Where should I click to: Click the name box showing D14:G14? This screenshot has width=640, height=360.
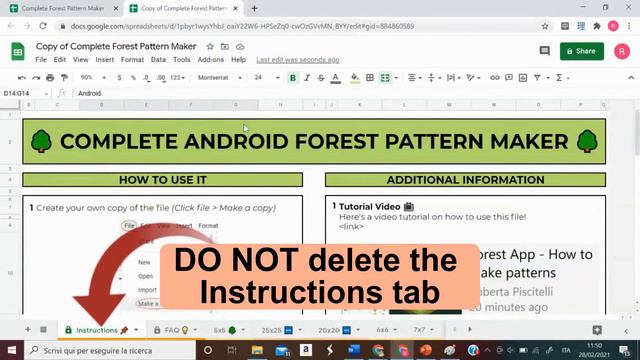click(x=25, y=93)
